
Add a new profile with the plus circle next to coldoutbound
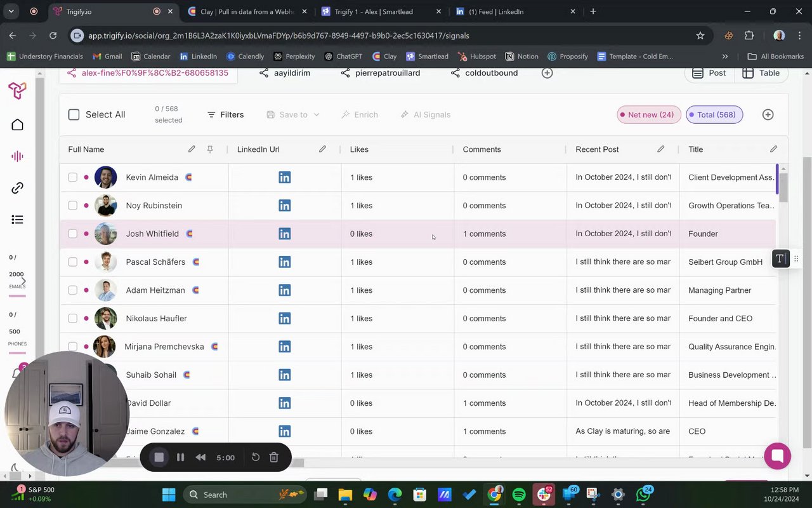[547, 73]
